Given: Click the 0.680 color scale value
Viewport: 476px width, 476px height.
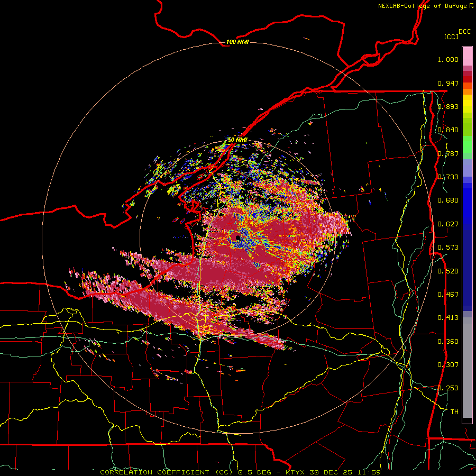Looking at the screenshot, I should [x=448, y=200].
